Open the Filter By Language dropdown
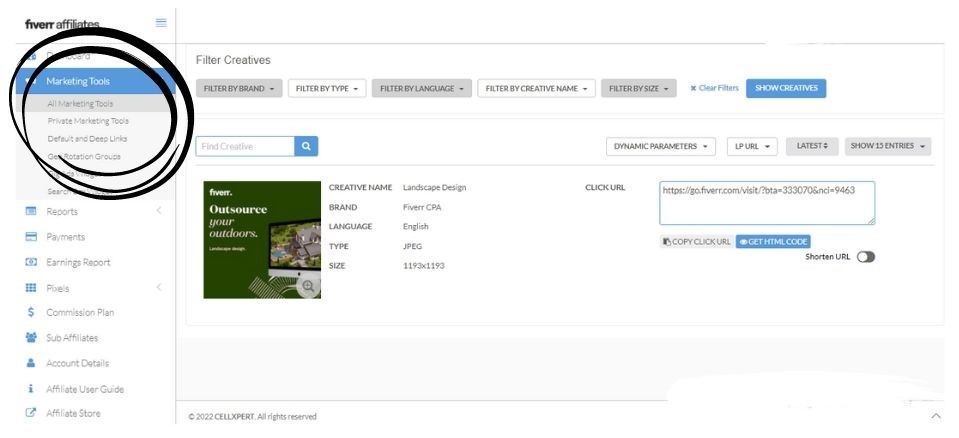The width and height of the screenshot is (959, 438). (x=421, y=88)
